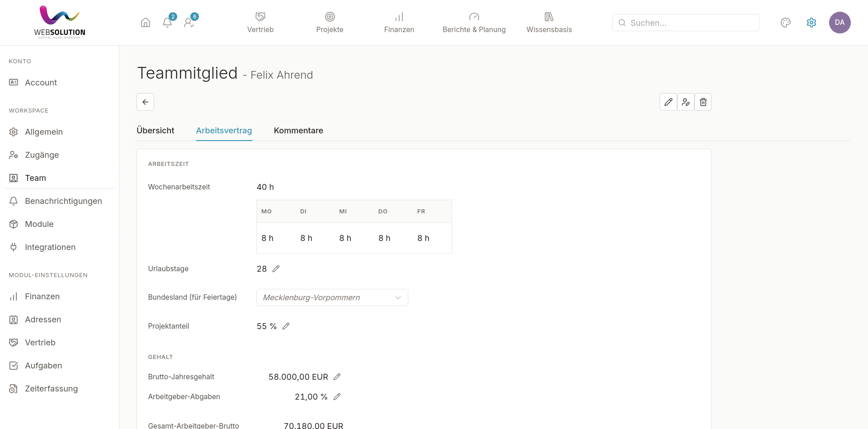The image size is (868, 429).
Task: Open Finanzen module settings in sidebar
Action: pos(59,297)
